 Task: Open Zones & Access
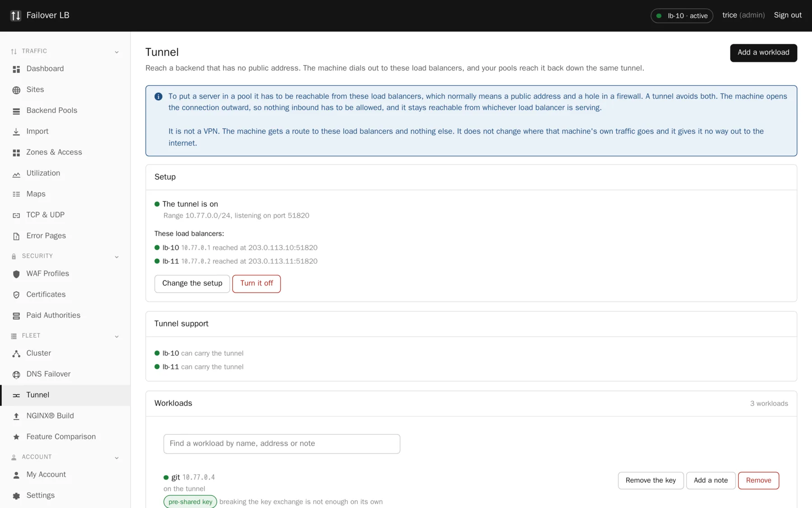pyautogui.click(x=65, y=152)
